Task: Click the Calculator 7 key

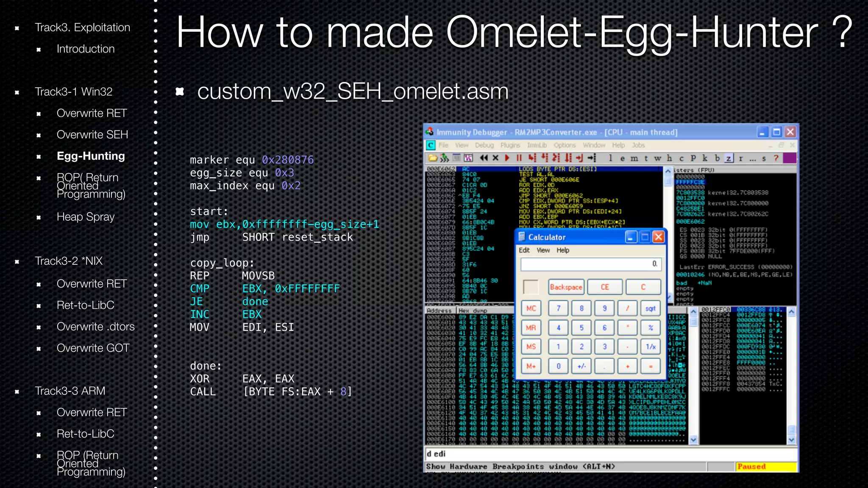Action: pos(559,308)
